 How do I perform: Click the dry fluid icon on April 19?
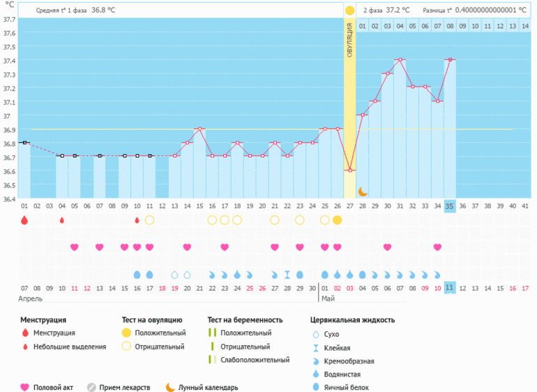pyautogui.click(x=174, y=275)
